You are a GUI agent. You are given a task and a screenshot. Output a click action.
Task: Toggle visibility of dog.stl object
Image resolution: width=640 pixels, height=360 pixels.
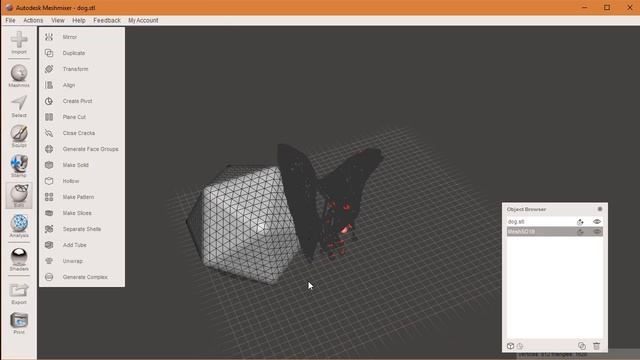coord(597,222)
